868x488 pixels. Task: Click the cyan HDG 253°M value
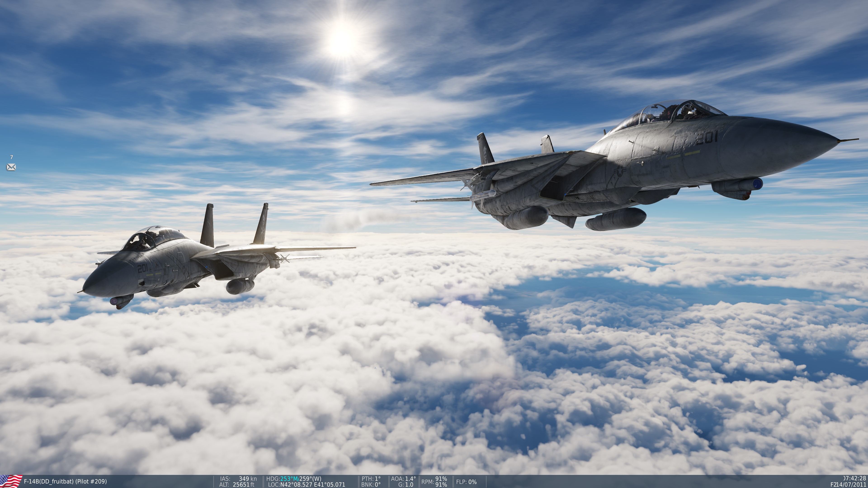[x=289, y=479]
